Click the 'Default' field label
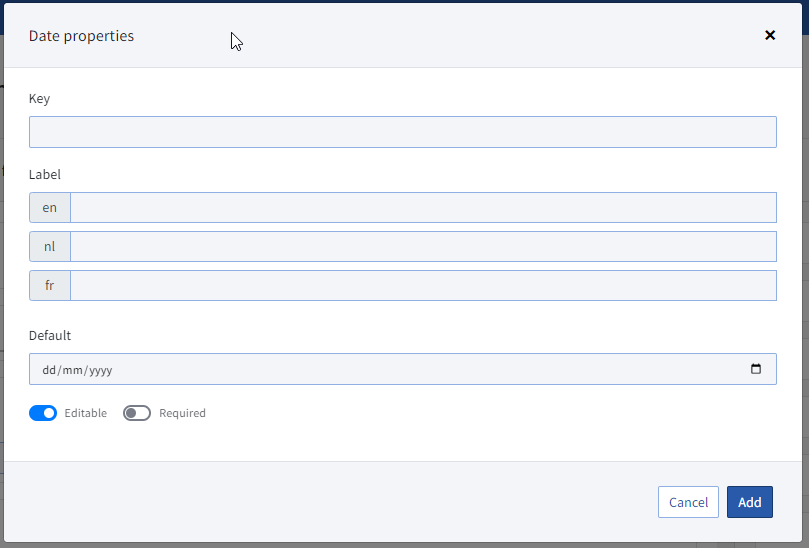The height and width of the screenshot is (548, 809). [x=50, y=335]
